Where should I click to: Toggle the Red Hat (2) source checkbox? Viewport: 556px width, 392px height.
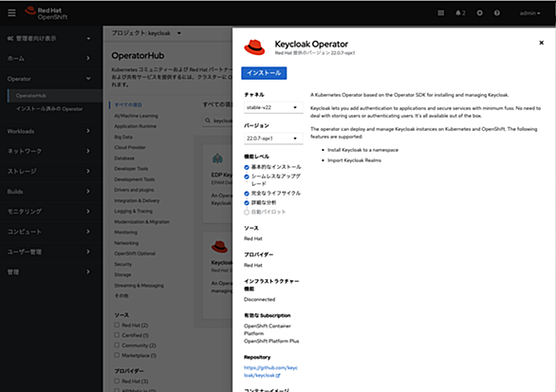(117, 325)
